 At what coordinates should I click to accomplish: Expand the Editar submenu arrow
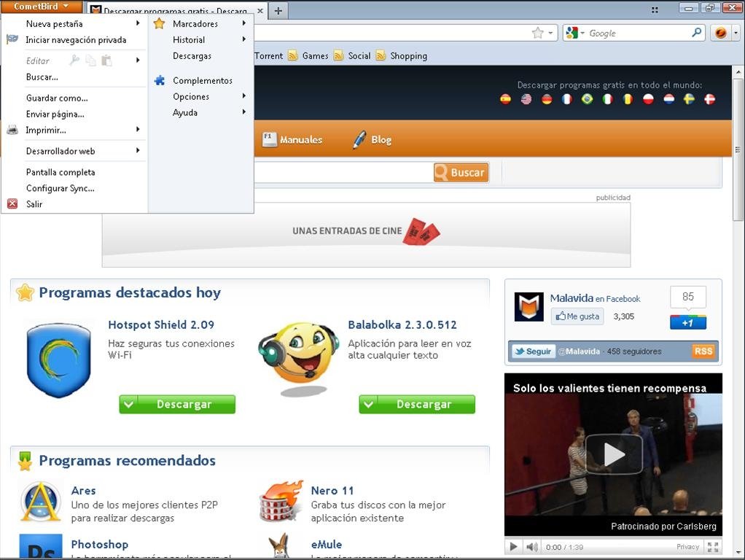click(138, 60)
